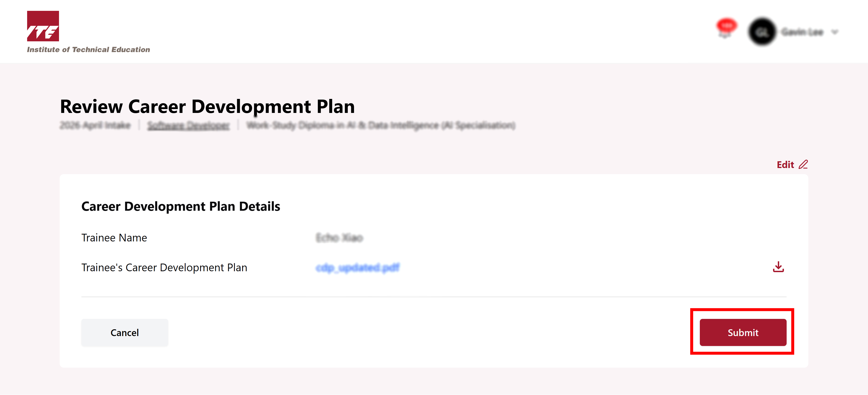Click the Career Development Plan Details heading
868x395 pixels.
coord(181,206)
